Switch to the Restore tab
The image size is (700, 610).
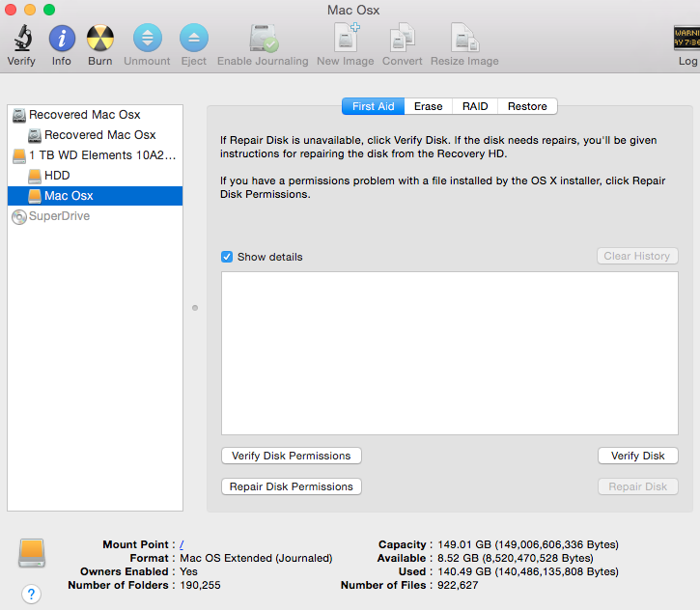pyautogui.click(x=527, y=106)
